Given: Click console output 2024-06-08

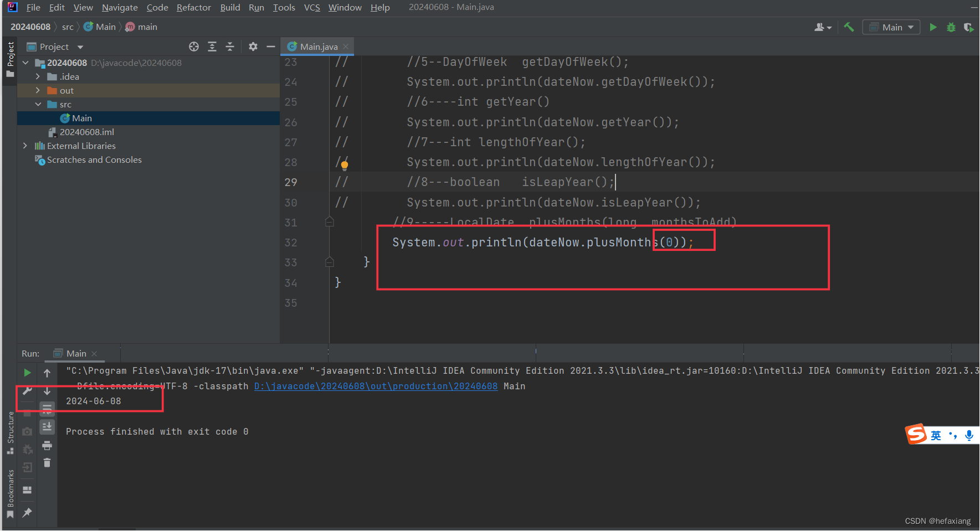Looking at the screenshot, I should click(94, 401).
